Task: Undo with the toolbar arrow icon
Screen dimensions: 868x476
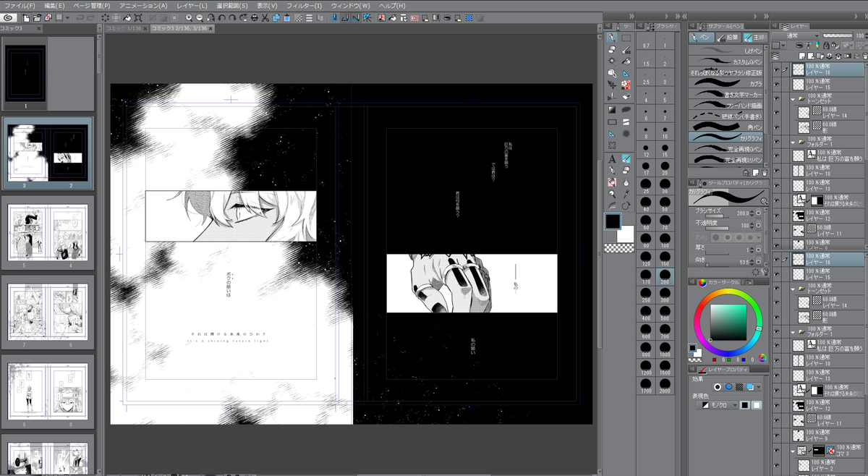Action: click(79, 17)
